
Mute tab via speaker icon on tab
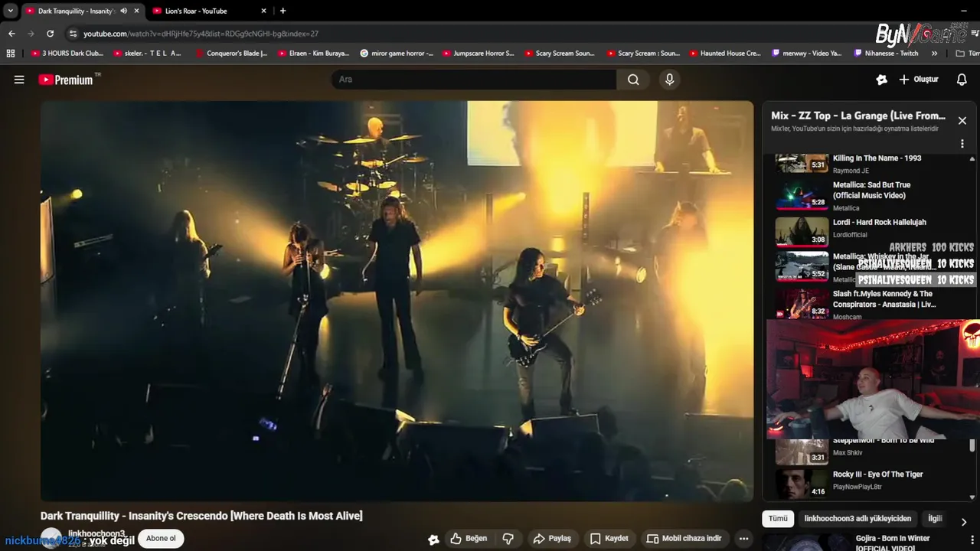point(124,11)
